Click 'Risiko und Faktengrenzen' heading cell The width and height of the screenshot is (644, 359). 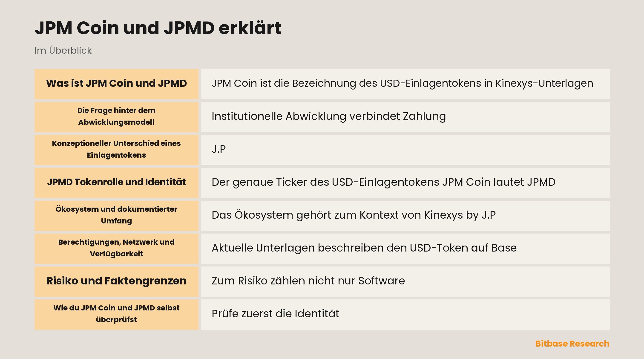click(x=116, y=281)
